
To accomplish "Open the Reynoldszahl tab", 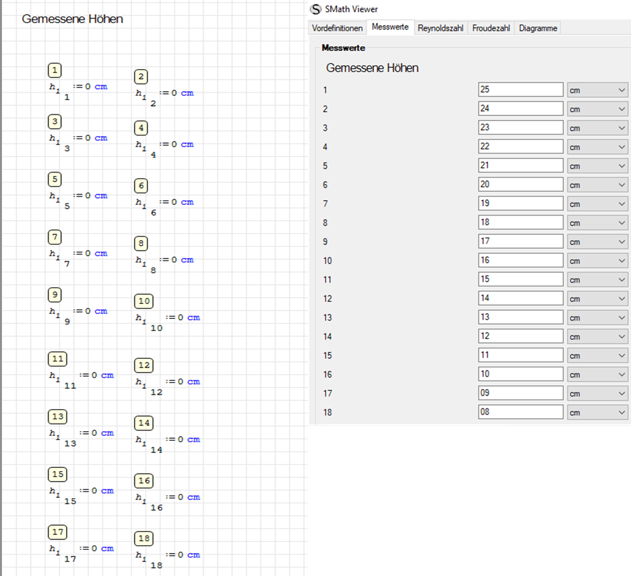I will point(440,28).
